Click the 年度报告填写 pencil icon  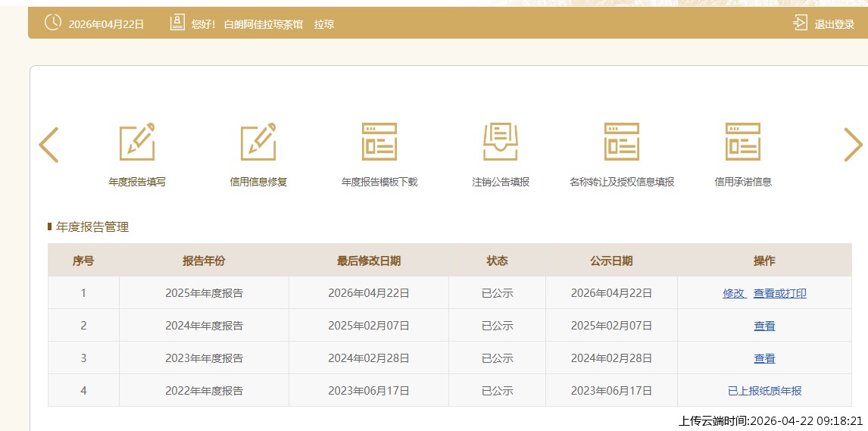point(137,142)
